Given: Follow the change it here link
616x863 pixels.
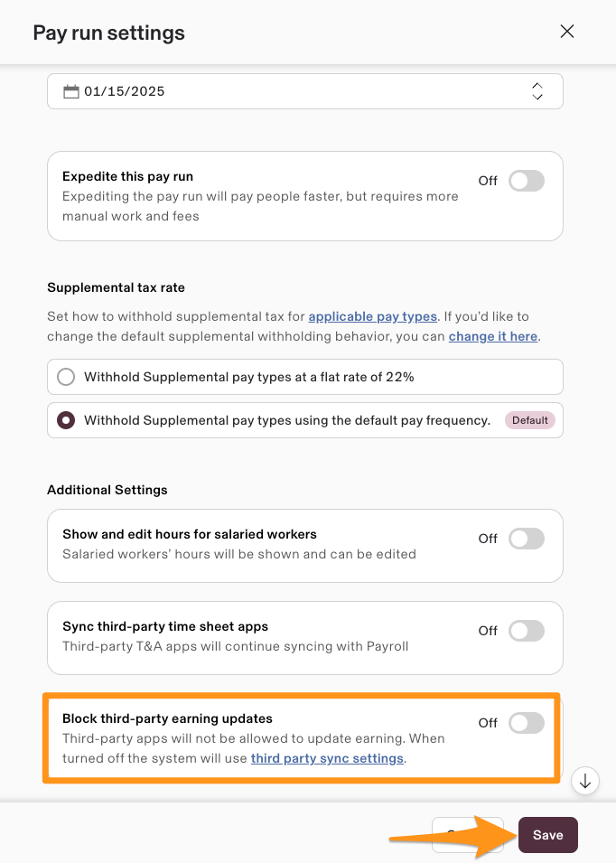Looking at the screenshot, I should click(493, 336).
